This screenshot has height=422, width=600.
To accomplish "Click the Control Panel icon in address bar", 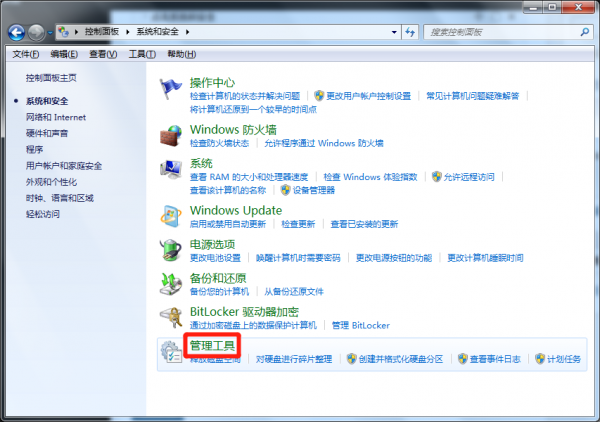I will pyautogui.click(x=64, y=32).
